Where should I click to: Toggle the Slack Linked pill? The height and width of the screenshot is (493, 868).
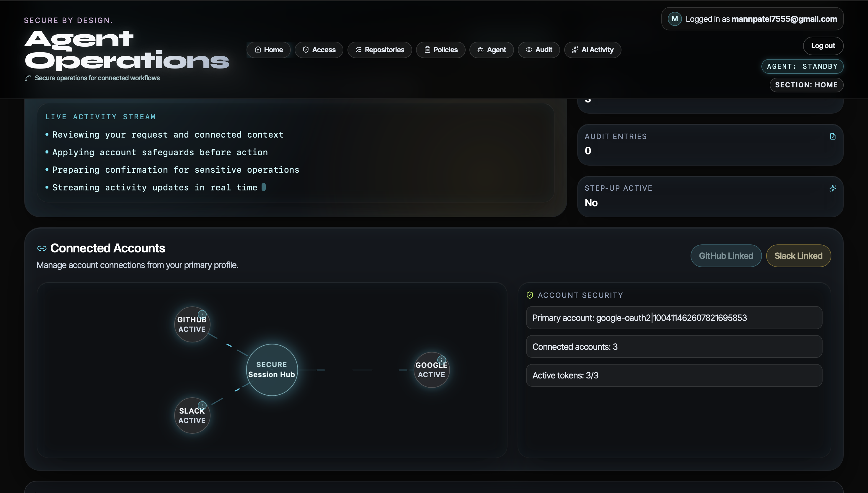coord(798,256)
